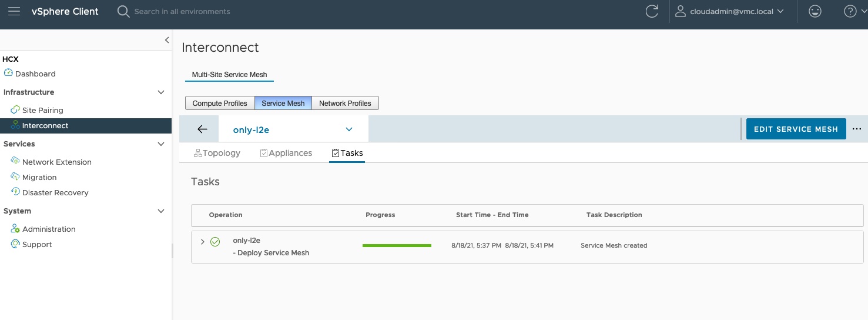Collapse the left navigation sidebar

click(166, 40)
